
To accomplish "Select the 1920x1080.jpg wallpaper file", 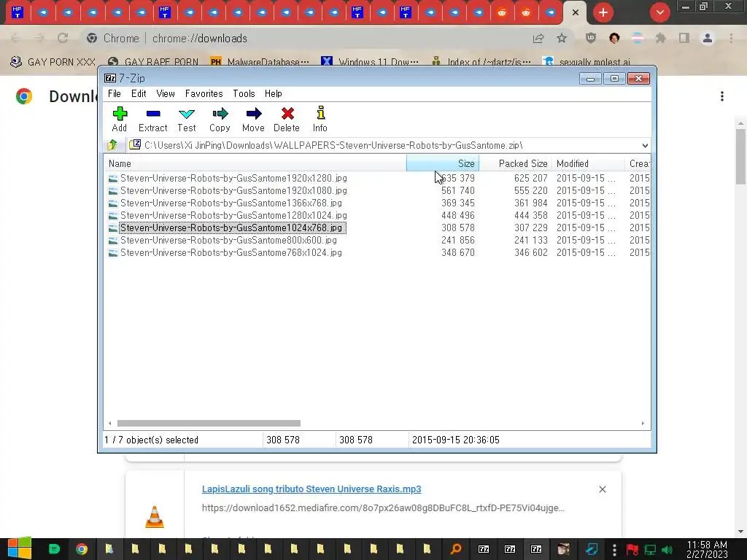I will click(x=233, y=190).
